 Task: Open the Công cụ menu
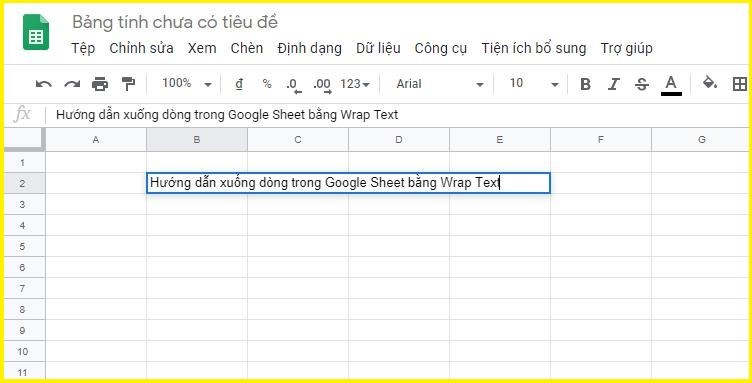click(441, 48)
